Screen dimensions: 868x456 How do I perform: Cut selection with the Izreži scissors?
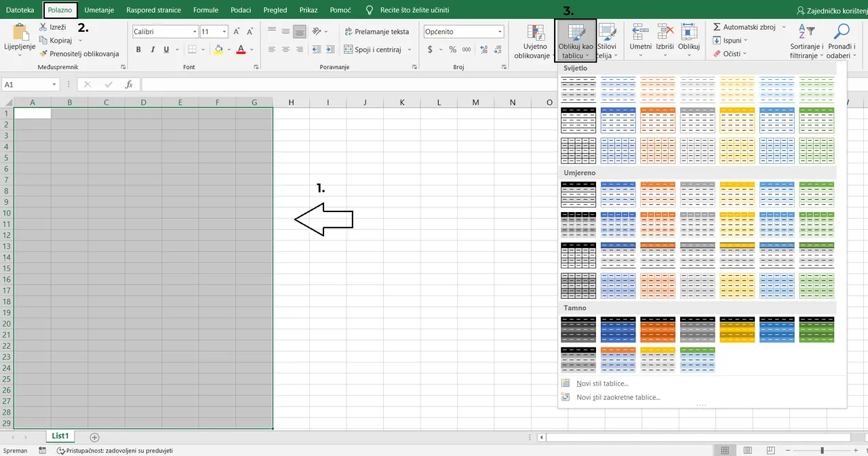pos(52,27)
